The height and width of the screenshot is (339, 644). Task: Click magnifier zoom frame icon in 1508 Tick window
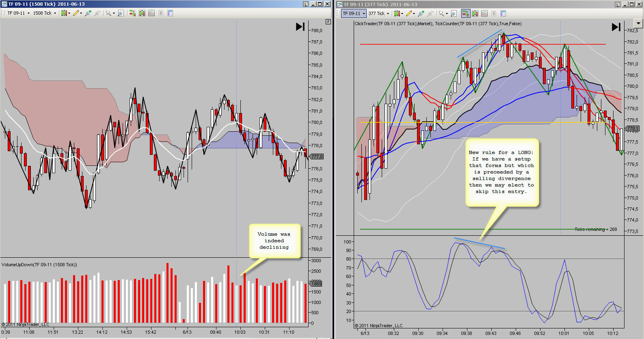point(121,13)
